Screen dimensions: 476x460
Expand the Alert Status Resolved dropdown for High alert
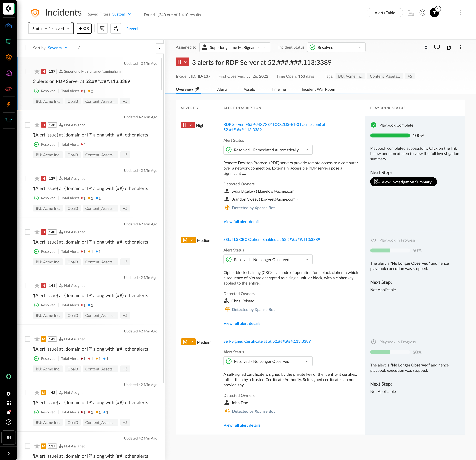point(306,150)
